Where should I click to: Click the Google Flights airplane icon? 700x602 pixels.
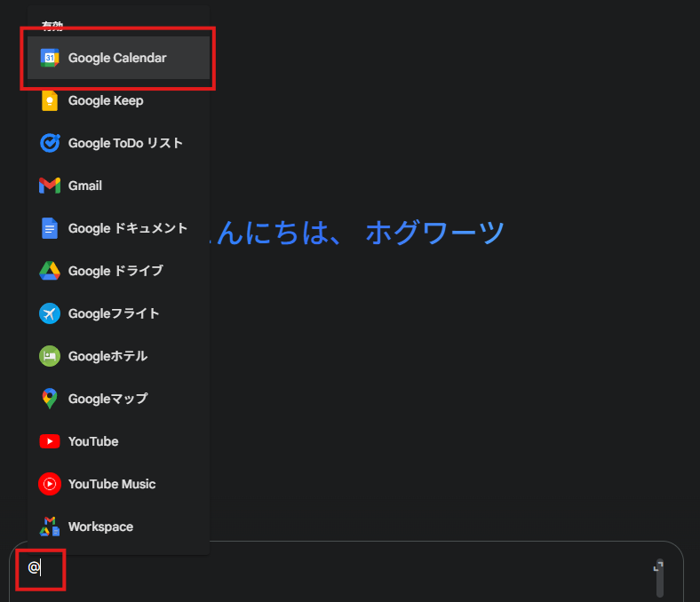(x=50, y=313)
